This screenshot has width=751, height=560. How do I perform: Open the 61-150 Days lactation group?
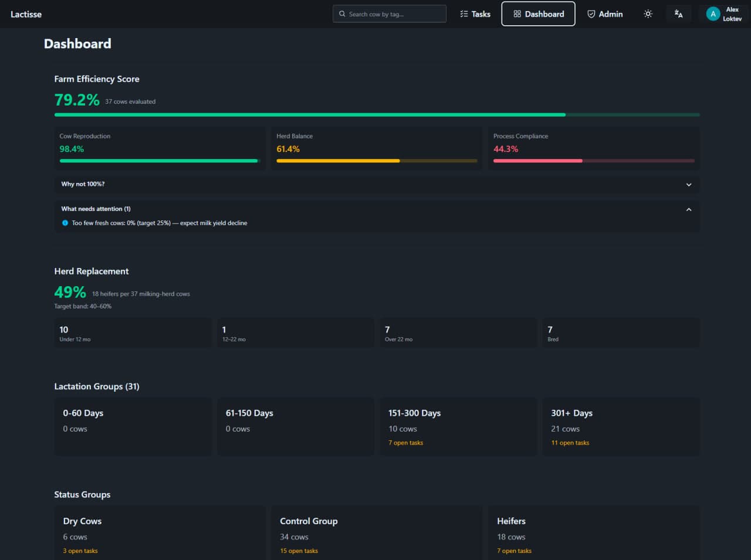[x=295, y=427]
